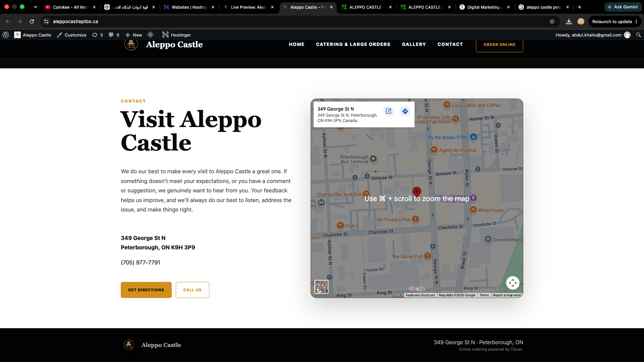The width and height of the screenshot is (644, 362).
Task: Bookmark this page with the star icon
Action: click(552, 21)
